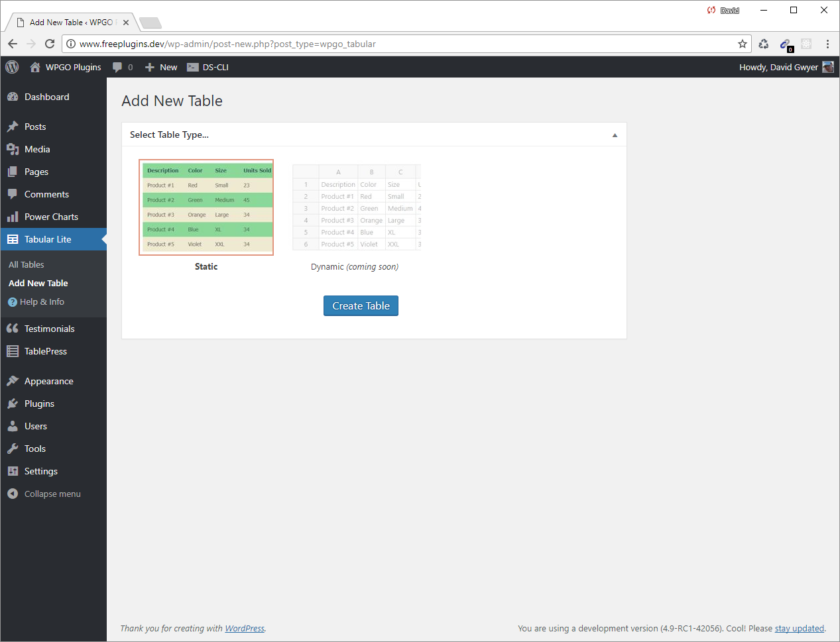Open the DS-CLI terminal icon

pyautogui.click(x=193, y=67)
